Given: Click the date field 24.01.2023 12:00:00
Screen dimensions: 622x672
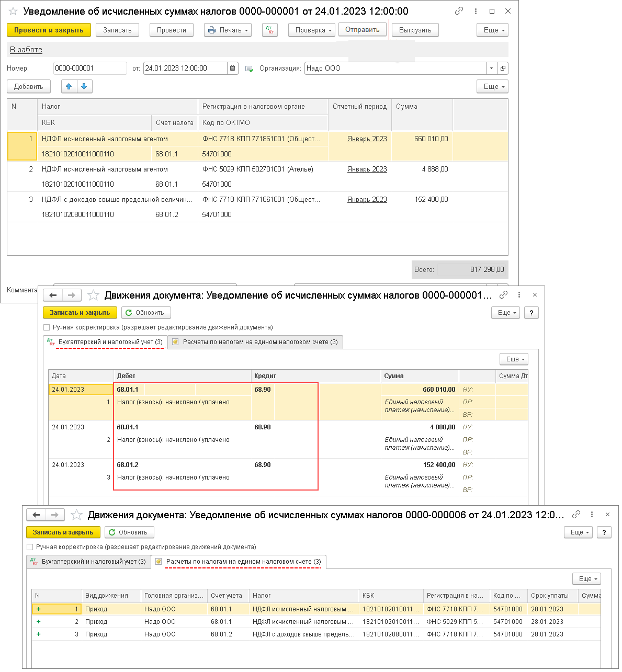Looking at the screenshot, I should point(186,68).
